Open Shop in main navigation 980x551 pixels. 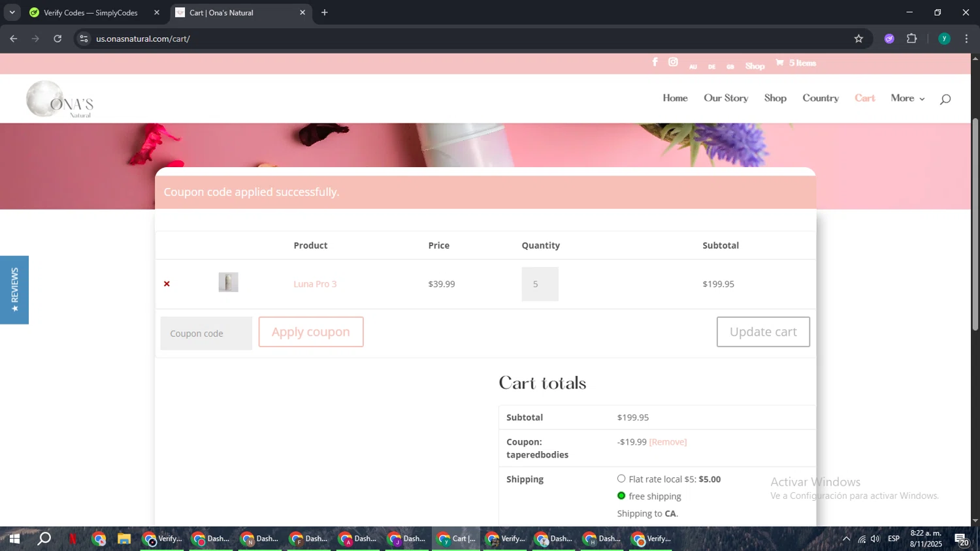point(776,98)
